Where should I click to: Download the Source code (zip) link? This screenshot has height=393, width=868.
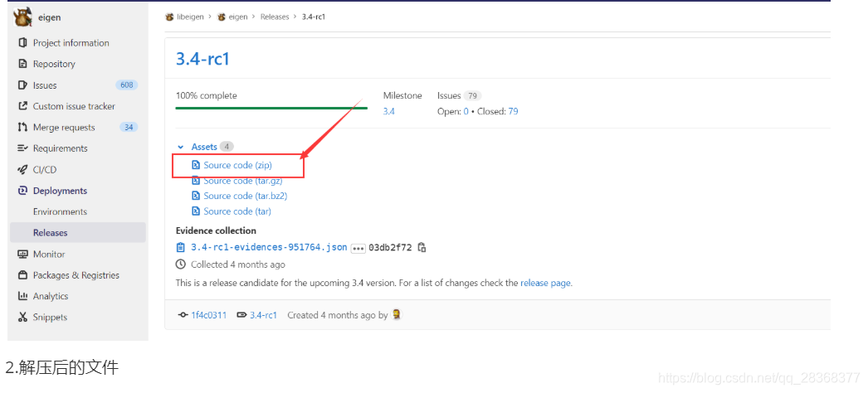pyautogui.click(x=238, y=165)
